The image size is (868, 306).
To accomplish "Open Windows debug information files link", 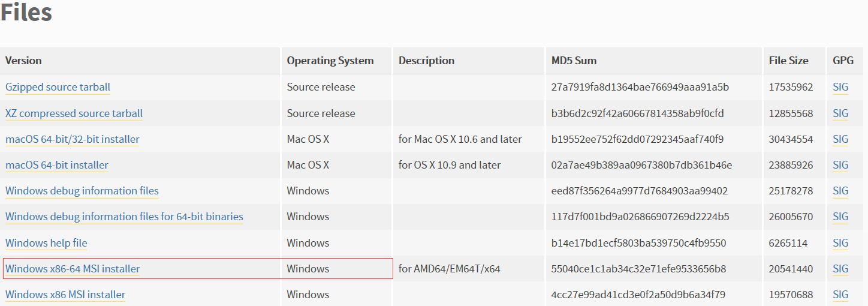I will point(82,191).
